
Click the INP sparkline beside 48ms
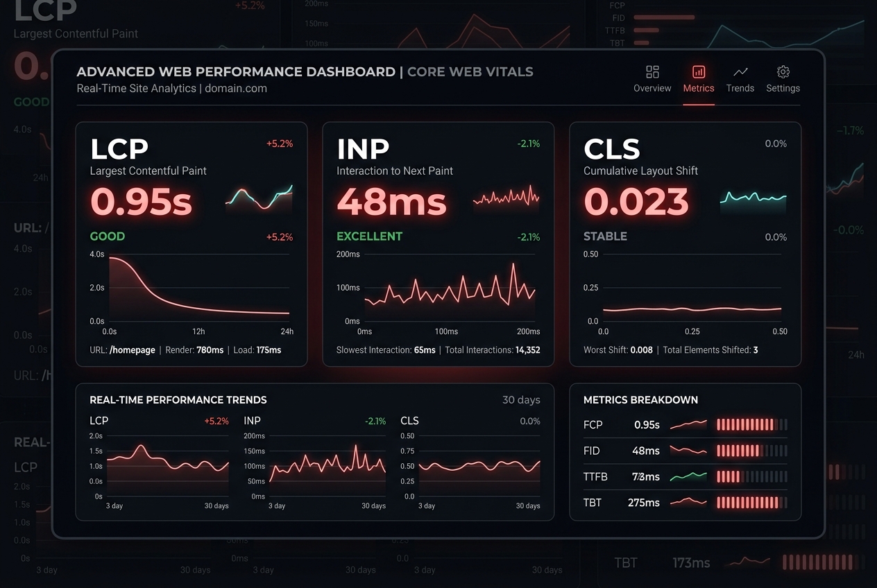tap(506, 197)
